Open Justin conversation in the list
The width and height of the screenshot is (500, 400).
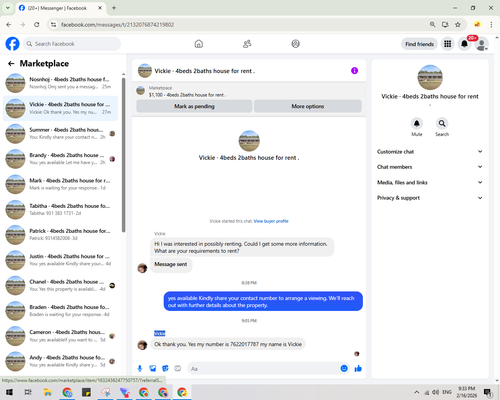tap(60, 260)
